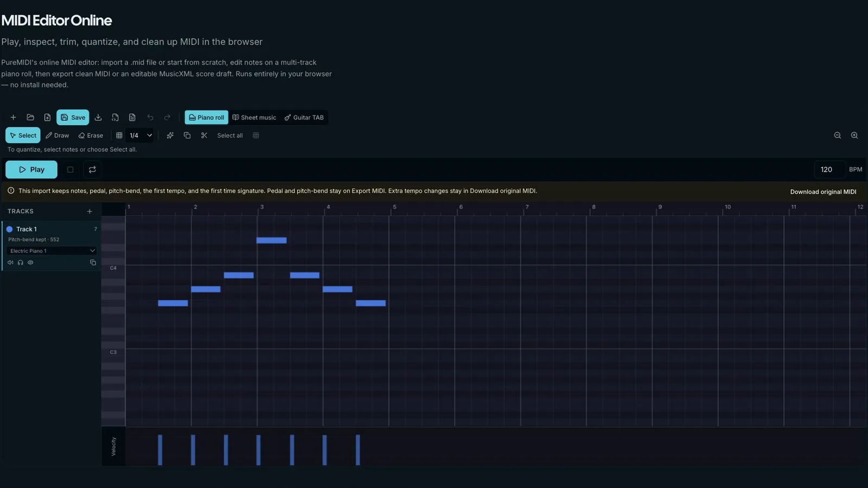The height and width of the screenshot is (488, 868).
Task: Click measure 5 marker on the timeline ruler
Action: pos(394,207)
